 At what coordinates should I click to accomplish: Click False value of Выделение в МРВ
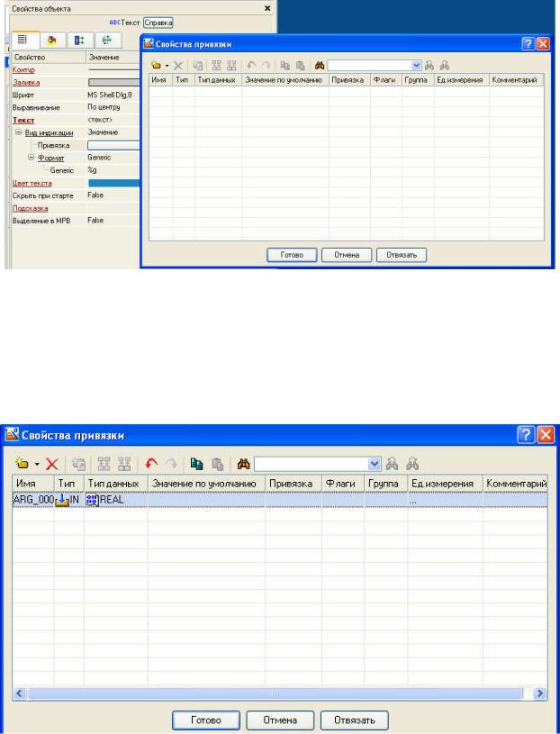pos(95,220)
